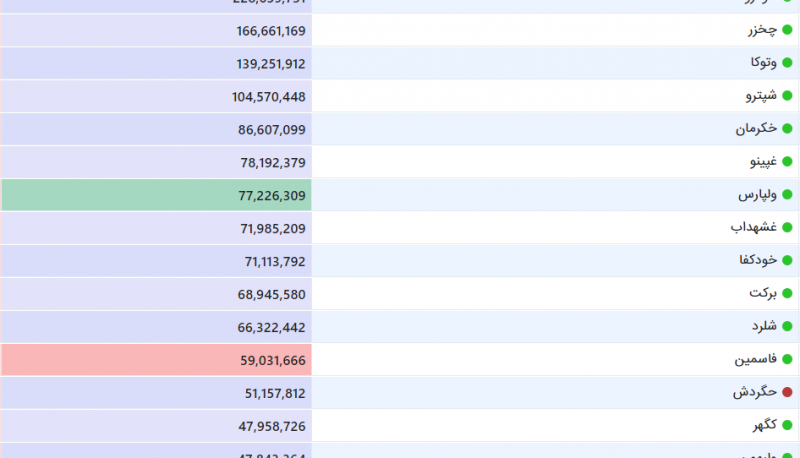
Task: Click the green status dot beside غشهداب
Action: pos(787,227)
